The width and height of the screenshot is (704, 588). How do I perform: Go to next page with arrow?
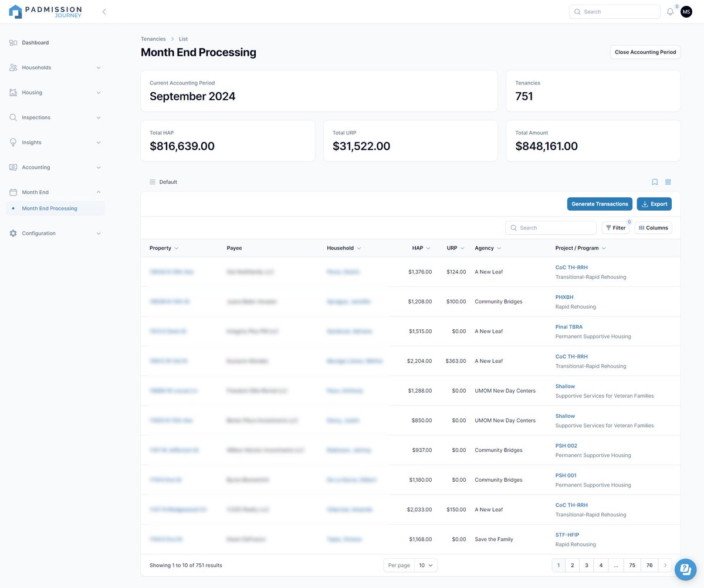(665, 565)
